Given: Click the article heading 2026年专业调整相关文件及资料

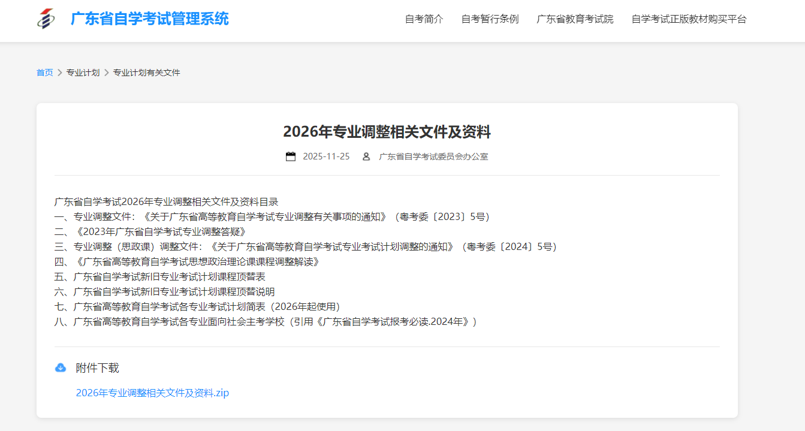Looking at the screenshot, I should (386, 132).
